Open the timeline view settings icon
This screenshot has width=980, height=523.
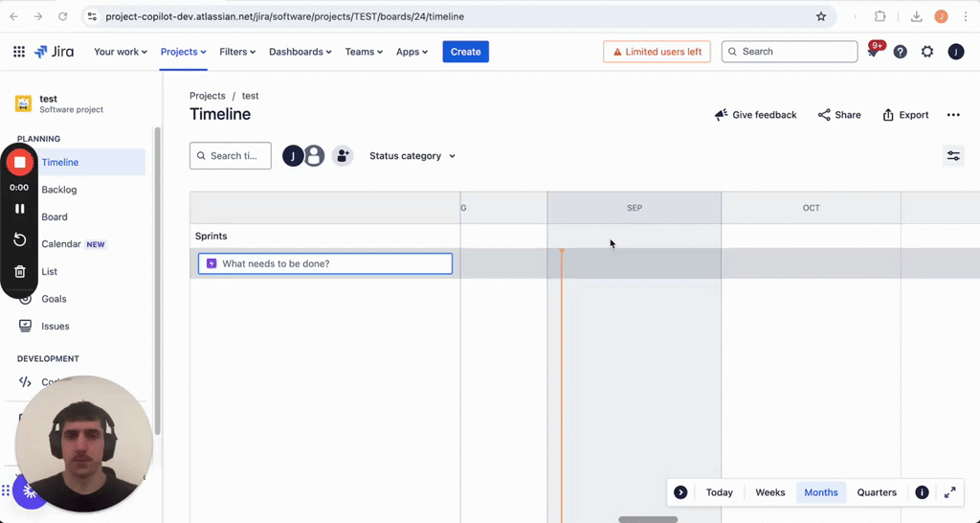click(x=953, y=156)
